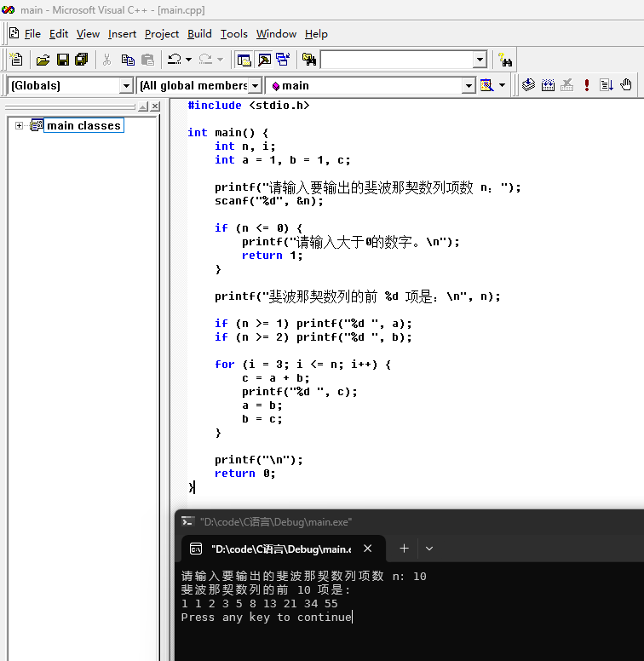Open the Tools menu
Viewport: 644px width, 661px height.
(x=234, y=34)
